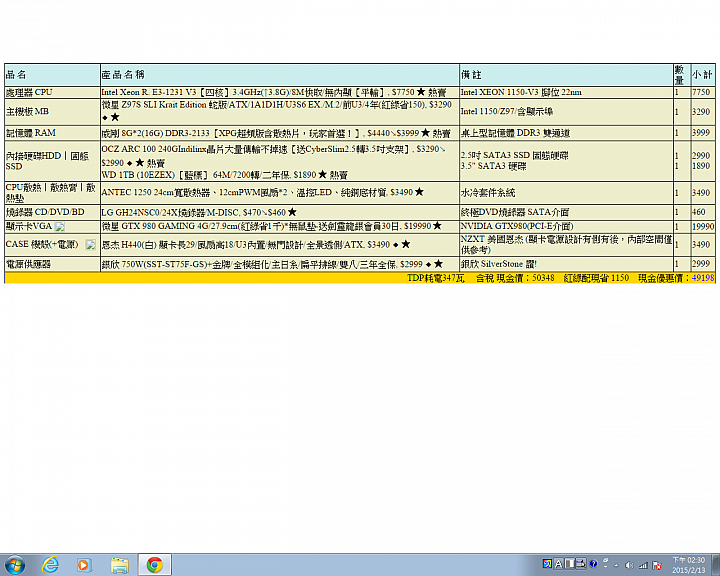This screenshot has height=576, width=720.
Task: Toggle the 'A' English input mode icon
Action: 558,564
